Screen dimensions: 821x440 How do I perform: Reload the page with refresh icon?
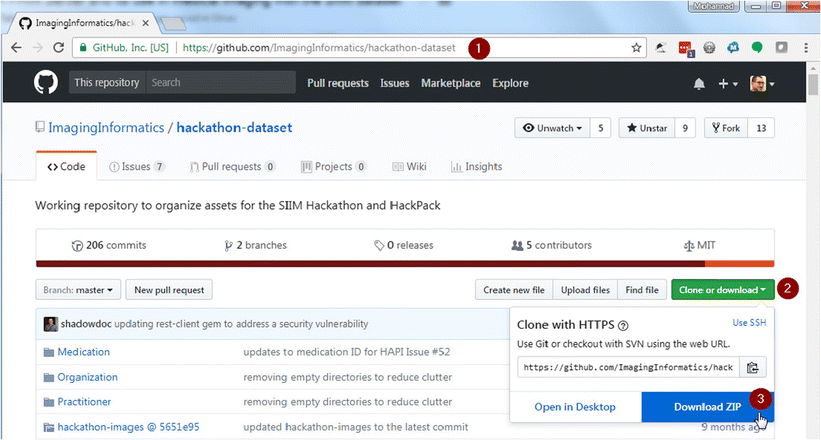pos(59,48)
